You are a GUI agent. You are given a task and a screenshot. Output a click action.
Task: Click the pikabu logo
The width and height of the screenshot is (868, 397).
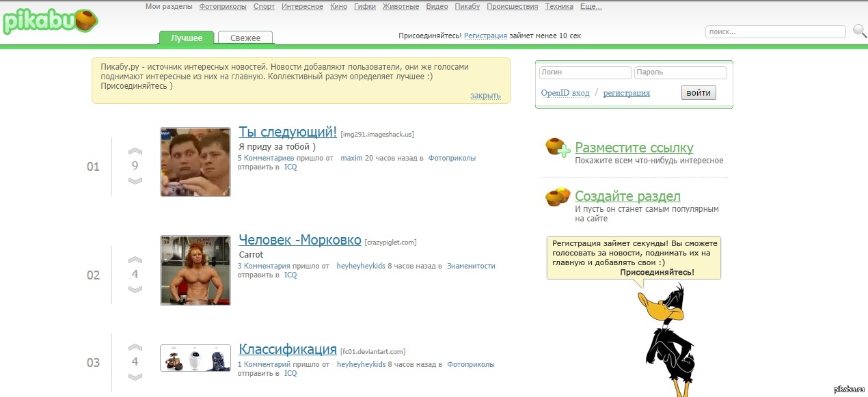tap(51, 20)
